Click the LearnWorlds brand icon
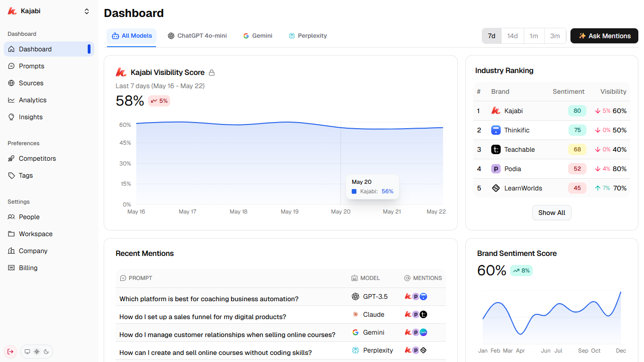Image resolution: width=644 pixels, height=362 pixels. tap(495, 188)
